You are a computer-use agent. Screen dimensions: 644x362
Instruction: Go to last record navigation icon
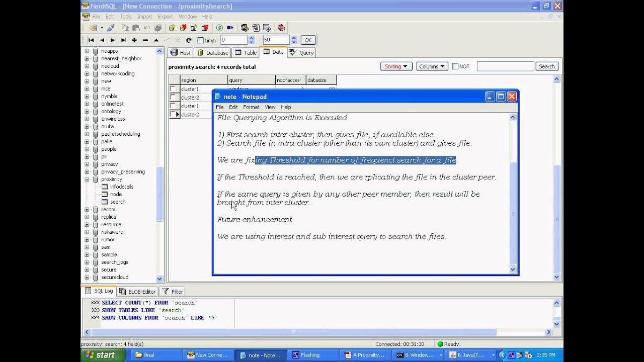(x=124, y=40)
